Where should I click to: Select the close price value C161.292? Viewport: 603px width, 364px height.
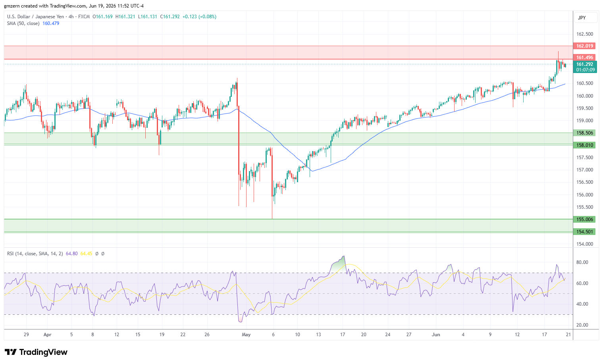(170, 17)
